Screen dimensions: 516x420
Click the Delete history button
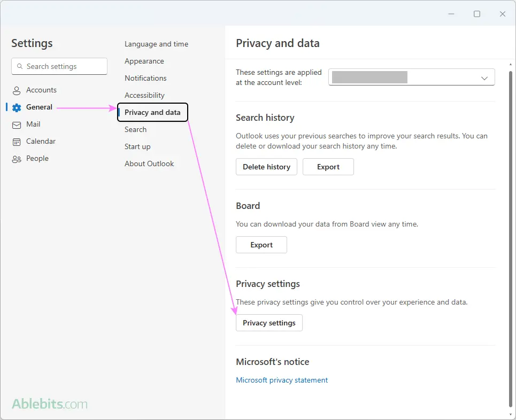pos(267,167)
